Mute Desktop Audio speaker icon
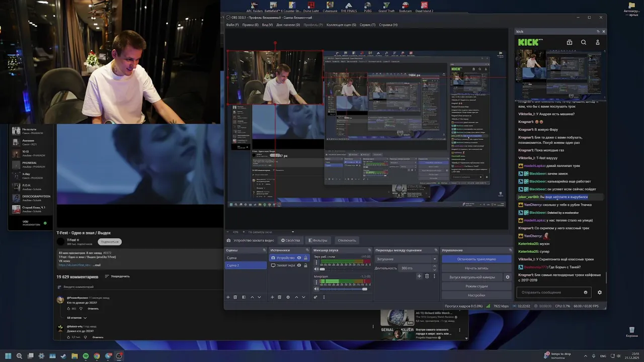The width and height of the screenshot is (644, 362). point(316,269)
